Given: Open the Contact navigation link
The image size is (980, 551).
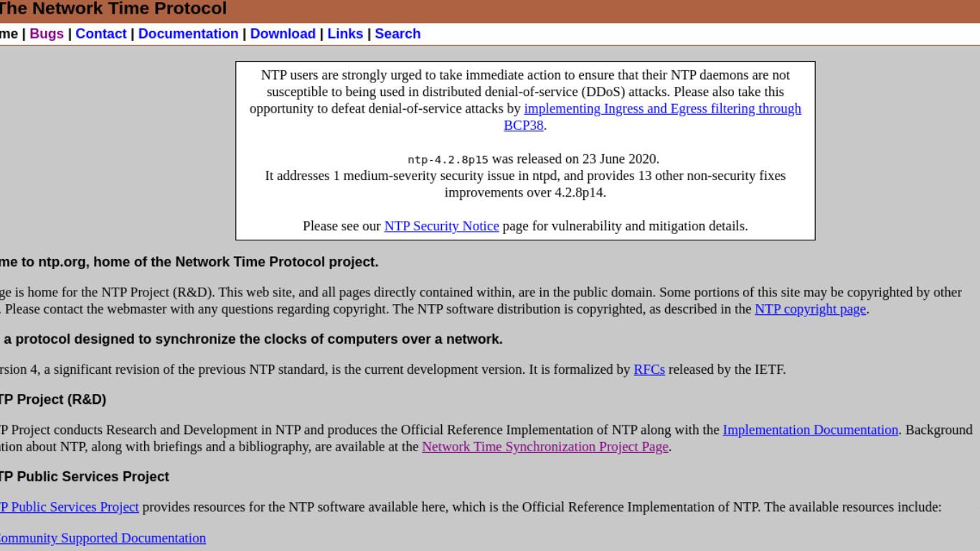Looking at the screenshot, I should (101, 34).
